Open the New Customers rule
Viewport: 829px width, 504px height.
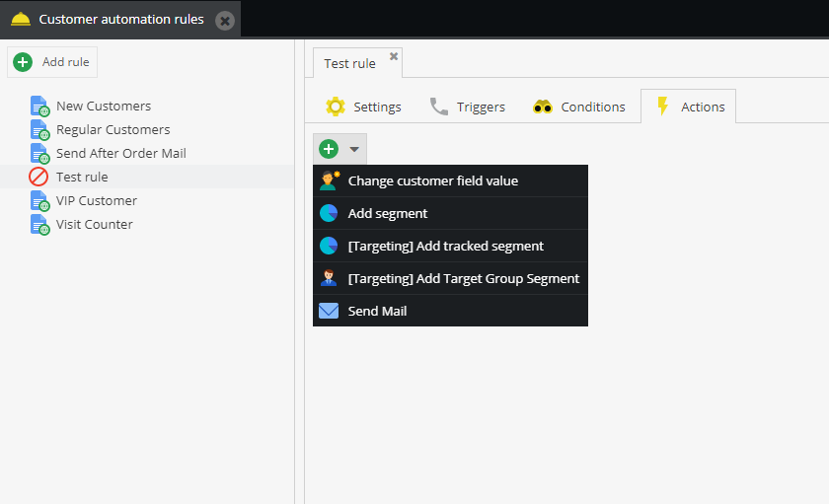(x=104, y=107)
